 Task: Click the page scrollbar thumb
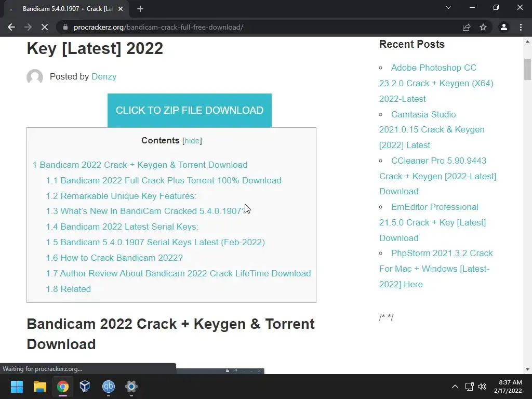527,69
